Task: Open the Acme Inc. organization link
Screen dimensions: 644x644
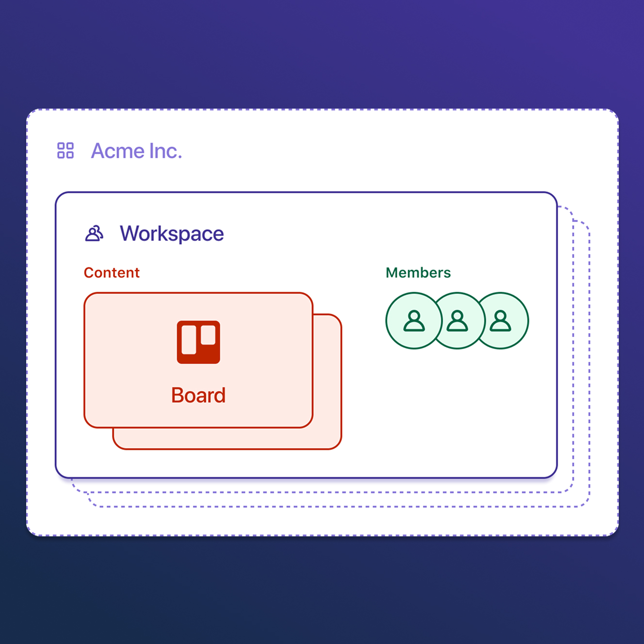Action: point(136,151)
